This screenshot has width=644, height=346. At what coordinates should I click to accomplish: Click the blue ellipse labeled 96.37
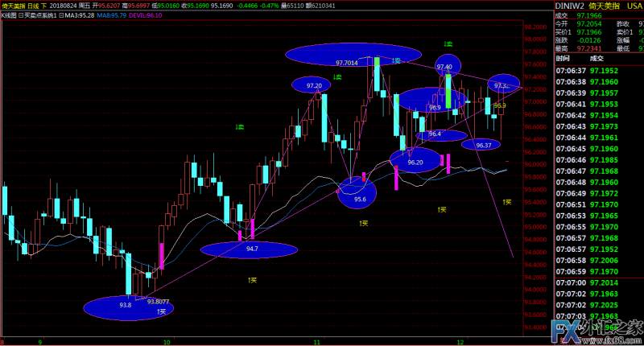pyautogui.click(x=484, y=144)
